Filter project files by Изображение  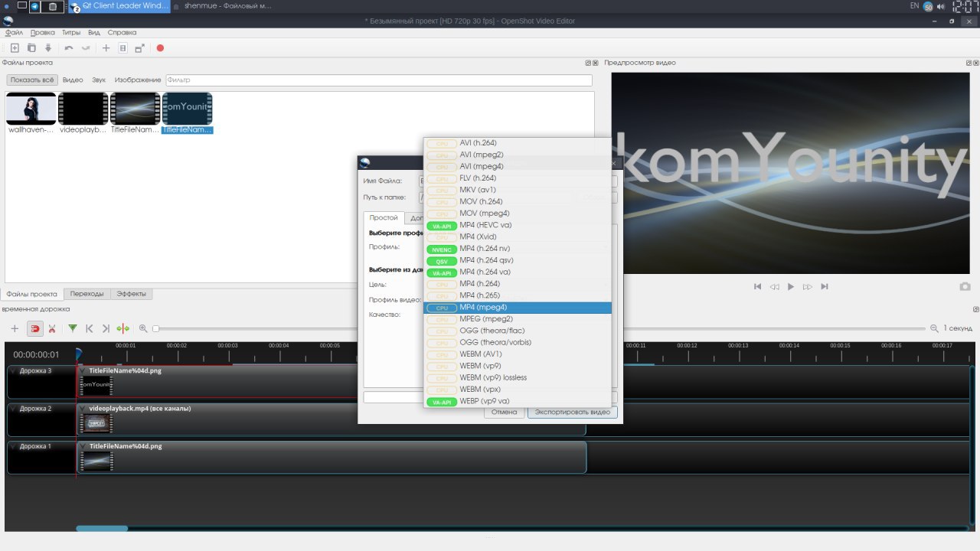[138, 80]
